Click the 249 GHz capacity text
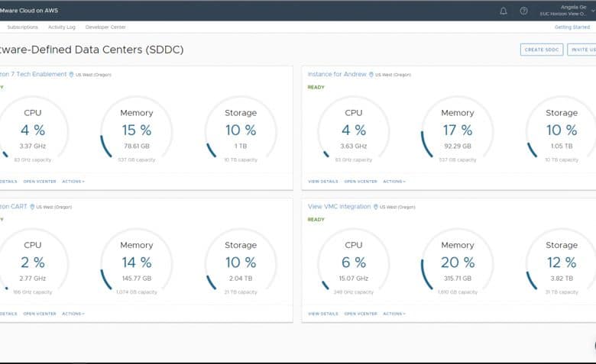This screenshot has width=596, height=364. tap(354, 292)
